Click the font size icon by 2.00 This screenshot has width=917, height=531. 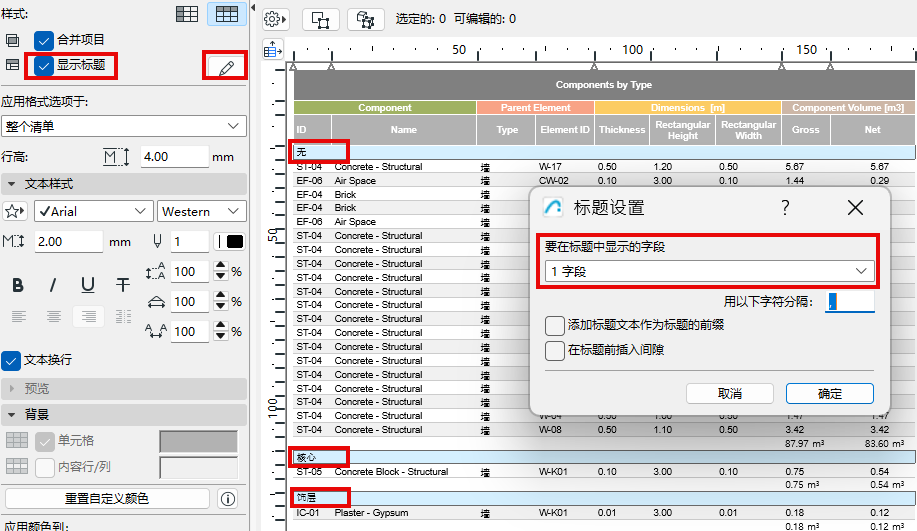pos(13,242)
